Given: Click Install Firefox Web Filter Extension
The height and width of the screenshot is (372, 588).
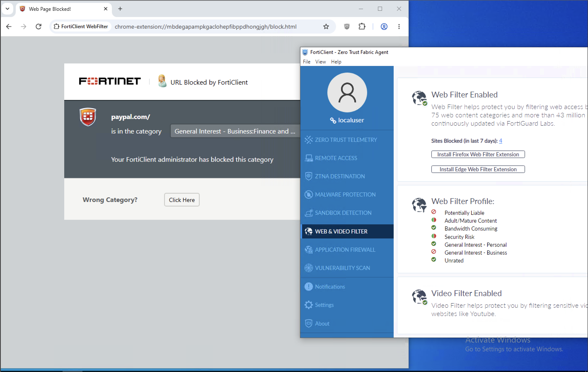Looking at the screenshot, I should [478, 154].
